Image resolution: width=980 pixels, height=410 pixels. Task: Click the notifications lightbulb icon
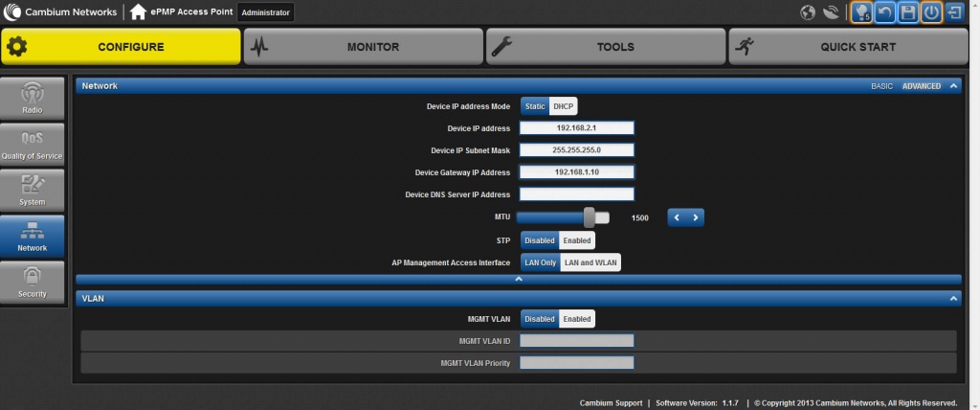(x=861, y=12)
